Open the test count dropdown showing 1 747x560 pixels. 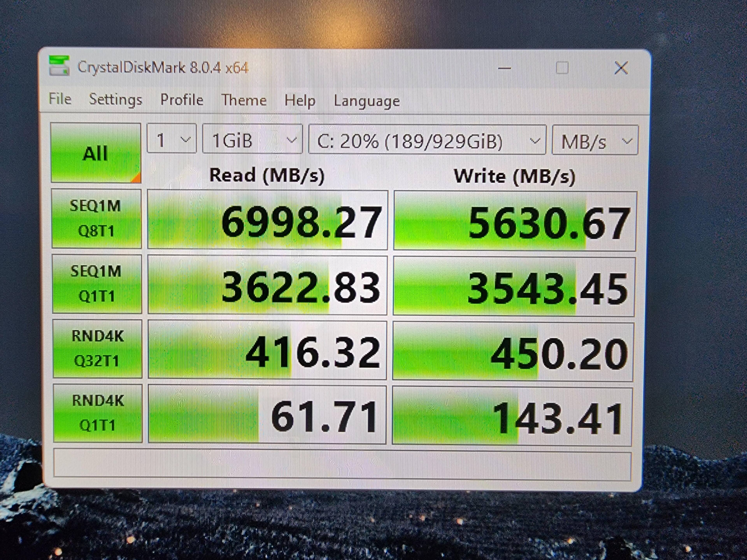point(172,139)
